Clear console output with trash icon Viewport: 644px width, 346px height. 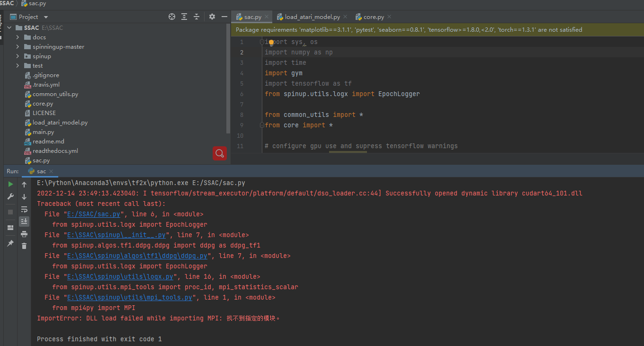tap(24, 246)
